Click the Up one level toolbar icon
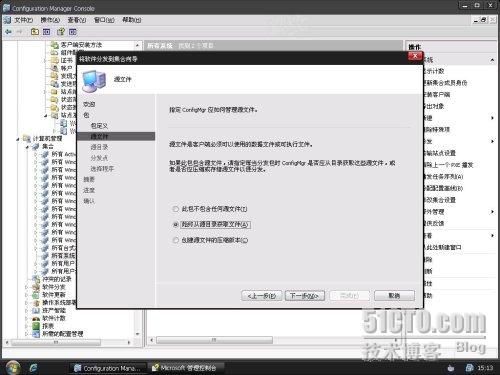Image resolution: width=500 pixels, height=375 pixels. tap(35, 32)
